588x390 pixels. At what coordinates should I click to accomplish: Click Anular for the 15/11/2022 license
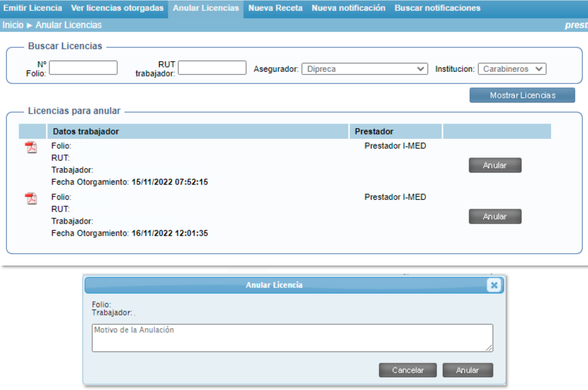coord(495,165)
